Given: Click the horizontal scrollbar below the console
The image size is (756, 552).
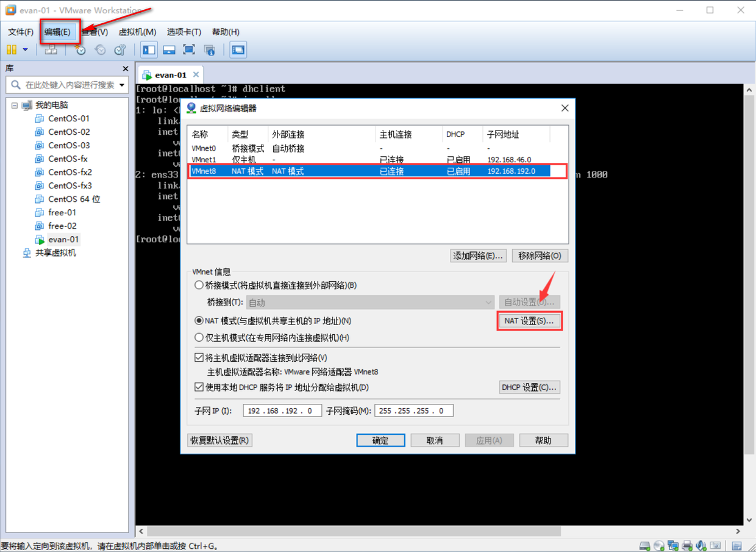Looking at the screenshot, I should (354, 531).
